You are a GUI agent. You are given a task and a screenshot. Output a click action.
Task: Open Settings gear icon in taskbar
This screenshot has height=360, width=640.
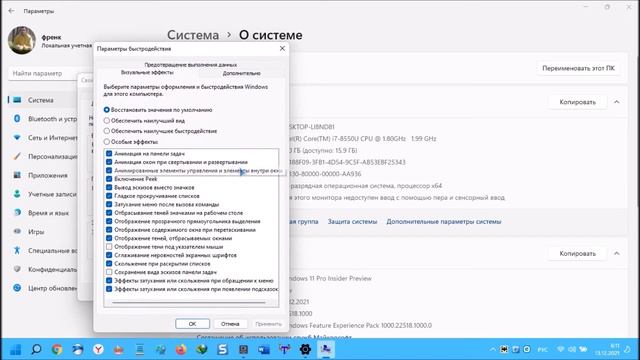[x=305, y=349]
